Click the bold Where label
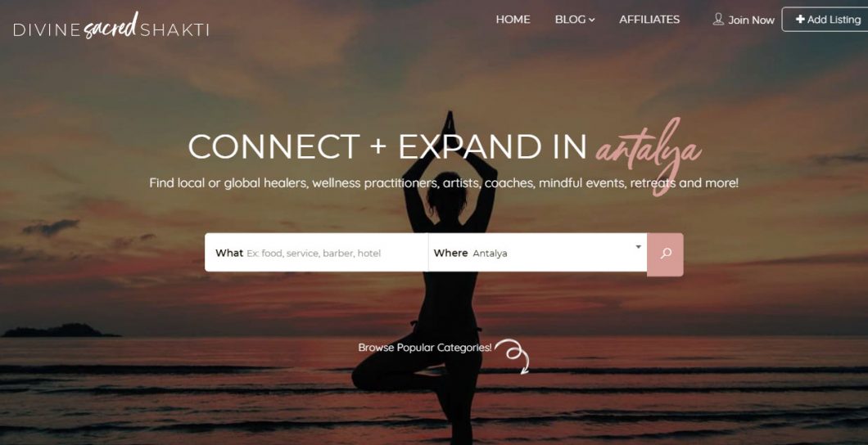This screenshot has width=868, height=445. point(450,253)
